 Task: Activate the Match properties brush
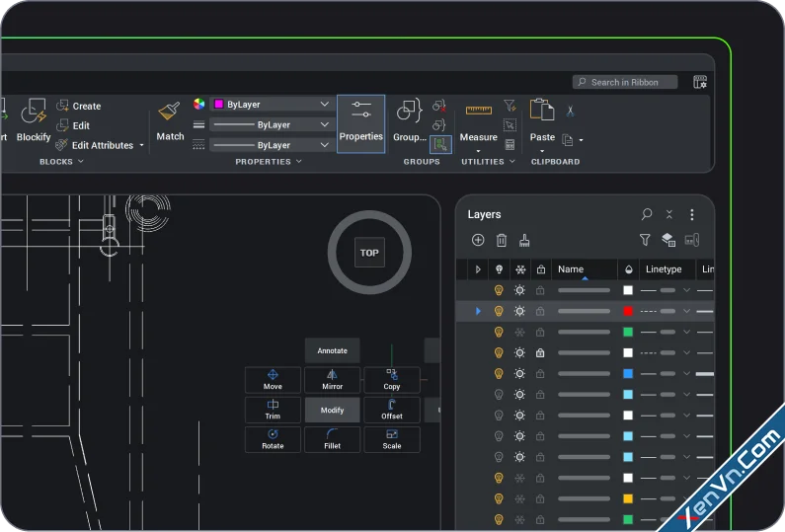click(169, 112)
